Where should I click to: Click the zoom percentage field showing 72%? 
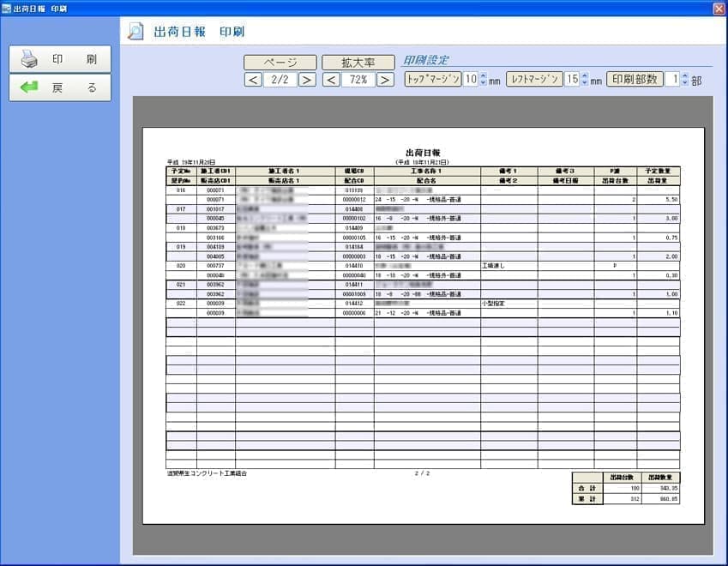pos(358,80)
